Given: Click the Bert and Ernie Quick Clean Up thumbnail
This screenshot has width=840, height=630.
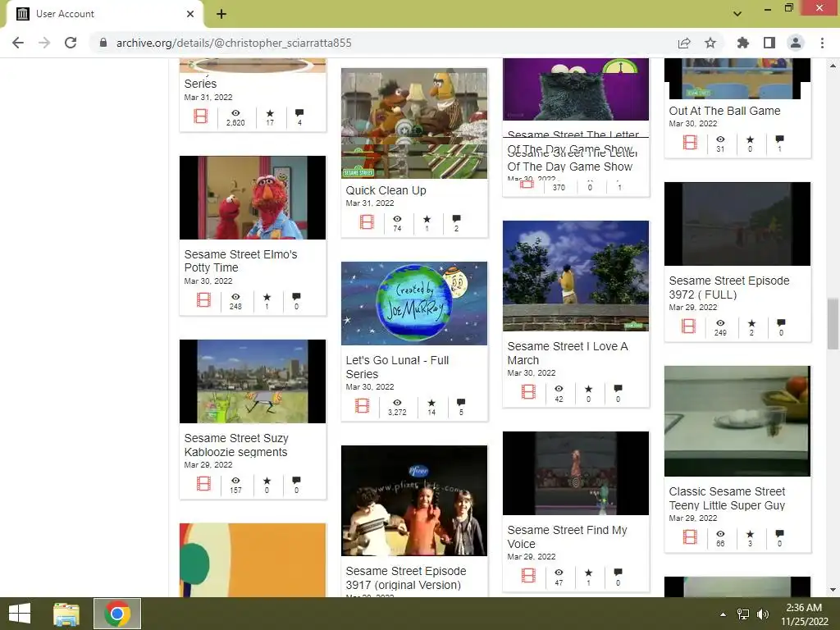Looking at the screenshot, I should [414, 123].
